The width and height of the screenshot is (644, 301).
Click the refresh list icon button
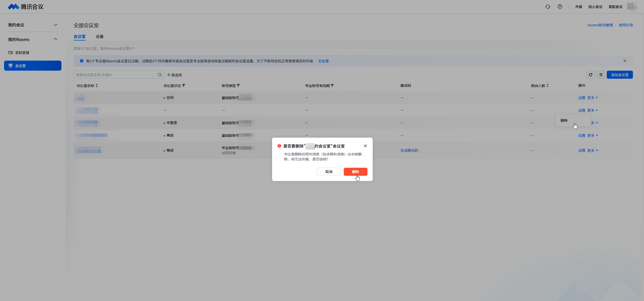click(590, 75)
